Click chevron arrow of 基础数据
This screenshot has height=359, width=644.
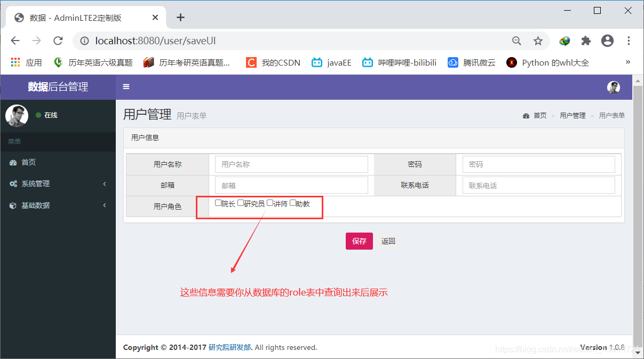coord(105,205)
